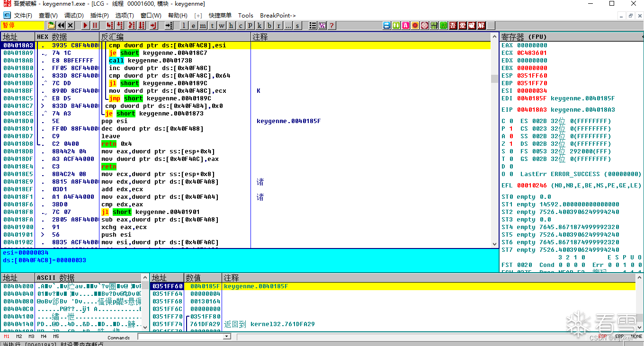The width and height of the screenshot is (644, 346).
Task: Open the Command bar dropdown arrow
Action: click(227, 337)
